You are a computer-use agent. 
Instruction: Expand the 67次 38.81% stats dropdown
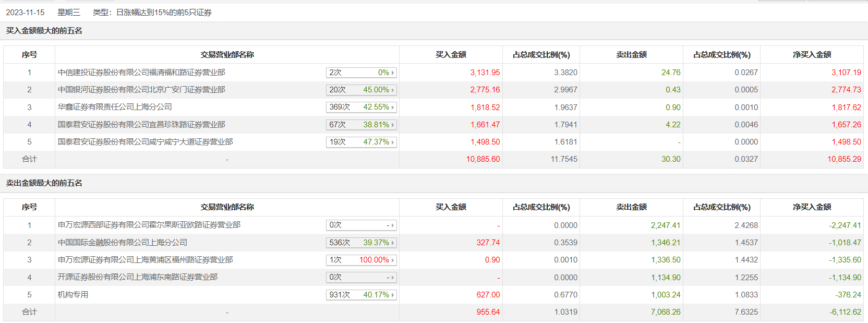361,125
